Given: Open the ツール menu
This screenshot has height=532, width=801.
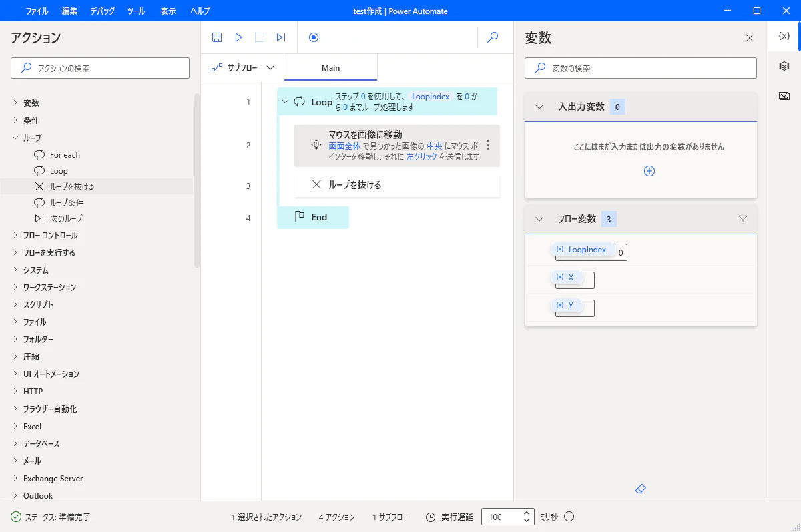Looking at the screenshot, I should [x=136, y=11].
